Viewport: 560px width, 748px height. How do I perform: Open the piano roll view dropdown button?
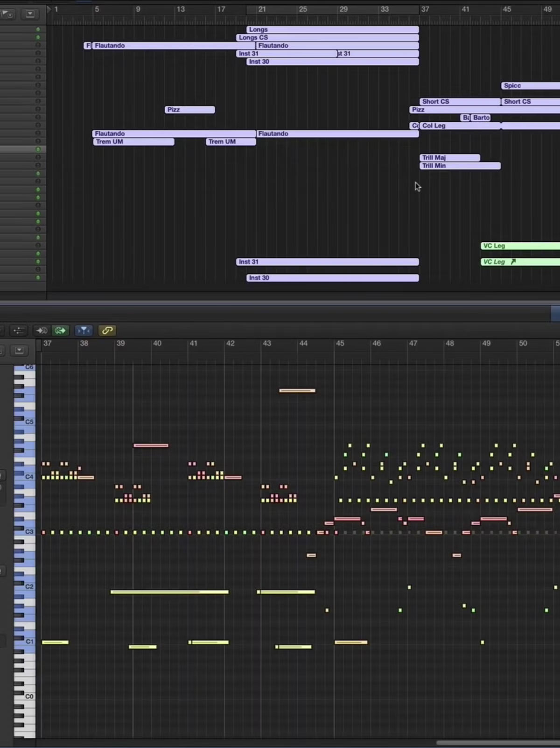click(x=19, y=350)
